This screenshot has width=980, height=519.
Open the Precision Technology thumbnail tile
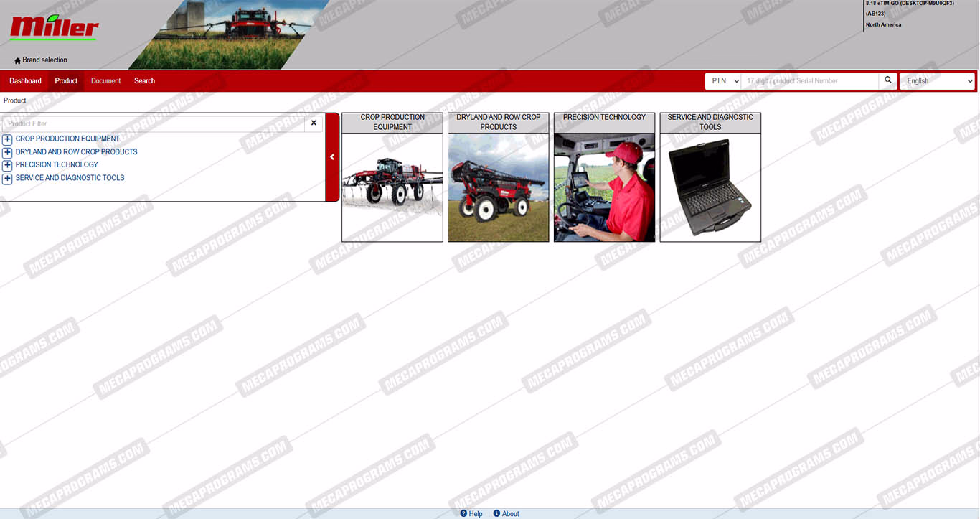click(x=604, y=187)
